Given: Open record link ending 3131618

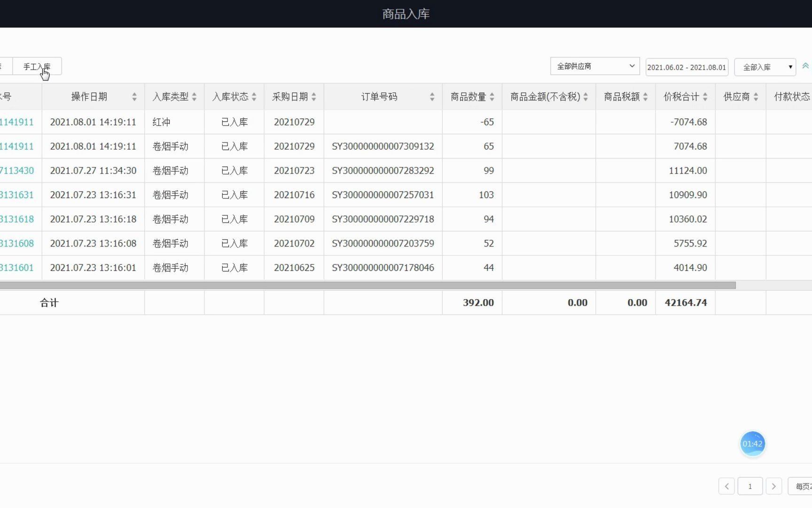Looking at the screenshot, I should [x=17, y=219].
